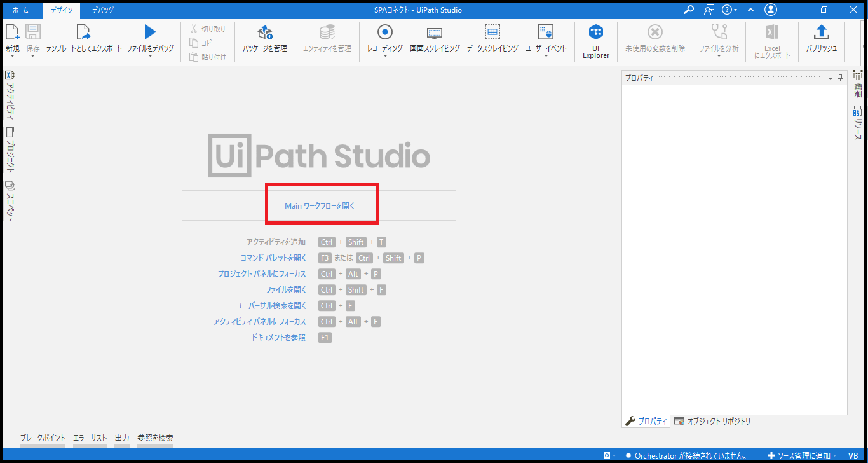Click the Open Main Workflow (Main ワークフローを開く) link
Screen dimensions: 868x463
(320, 206)
